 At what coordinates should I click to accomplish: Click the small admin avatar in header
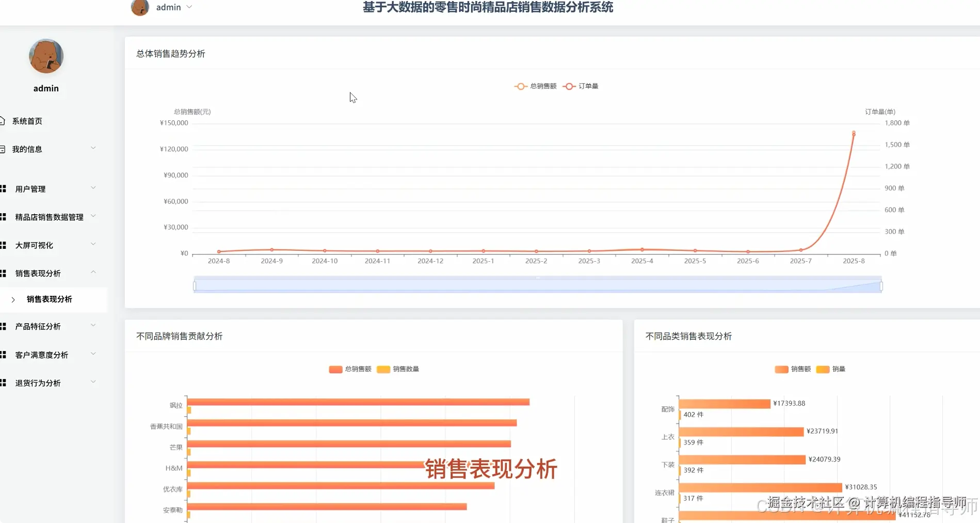[x=140, y=7]
